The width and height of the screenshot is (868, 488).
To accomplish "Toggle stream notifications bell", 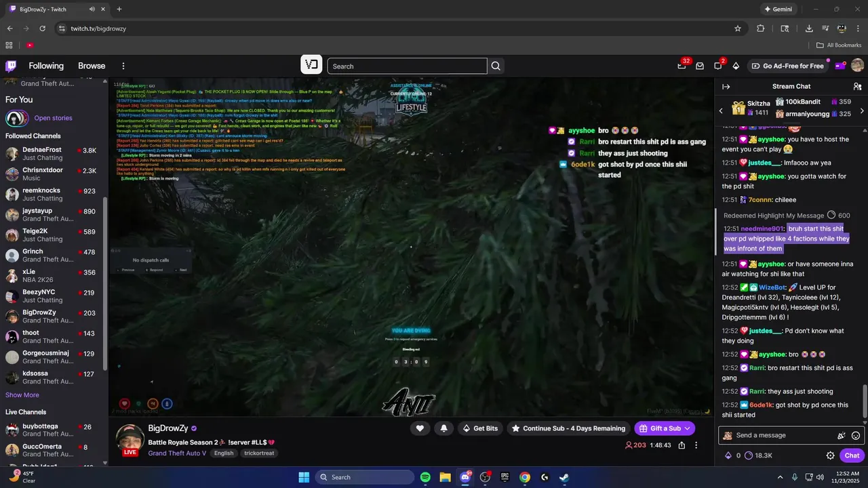I will (x=443, y=428).
